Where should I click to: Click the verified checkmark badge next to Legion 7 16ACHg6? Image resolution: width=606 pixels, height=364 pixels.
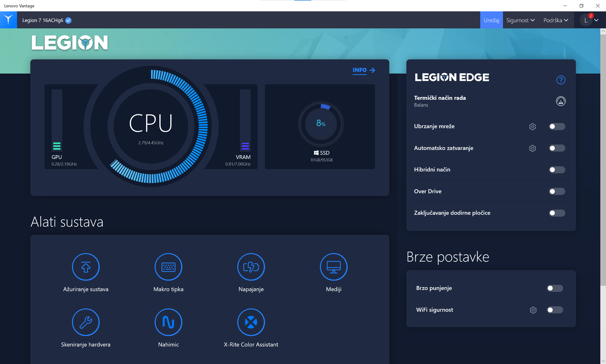[x=68, y=20]
